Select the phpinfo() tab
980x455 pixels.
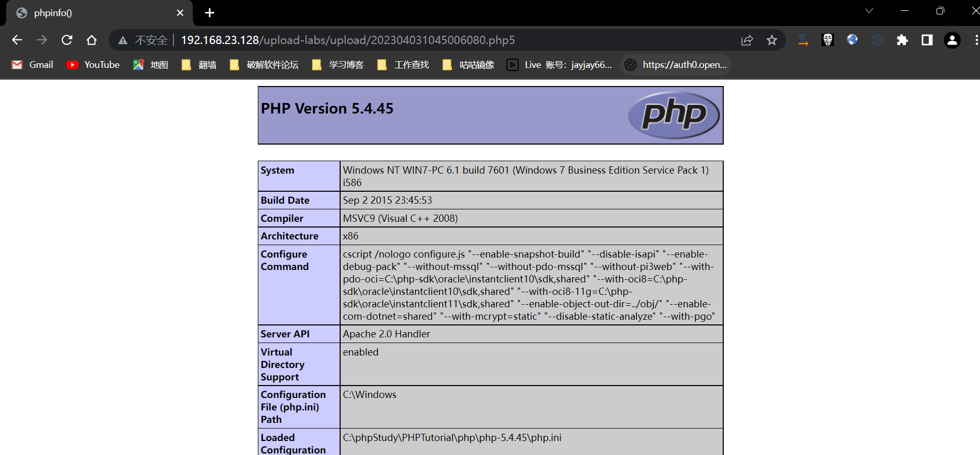click(93, 13)
